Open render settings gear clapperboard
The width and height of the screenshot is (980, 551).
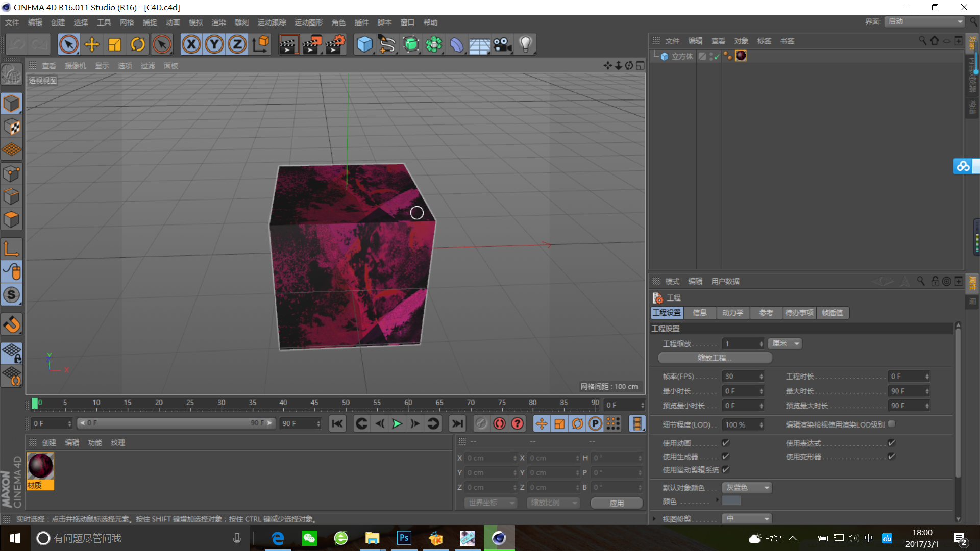(x=335, y=44)
